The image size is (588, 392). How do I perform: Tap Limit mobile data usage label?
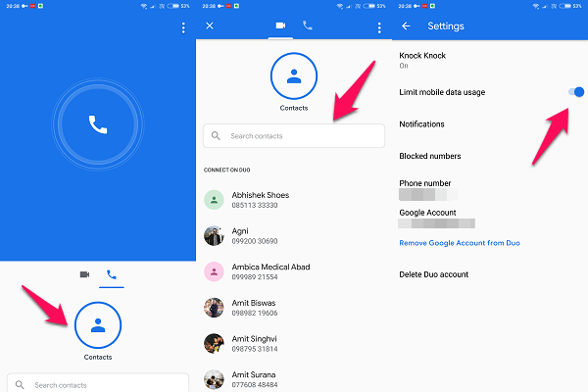click(x=442, y=92)
